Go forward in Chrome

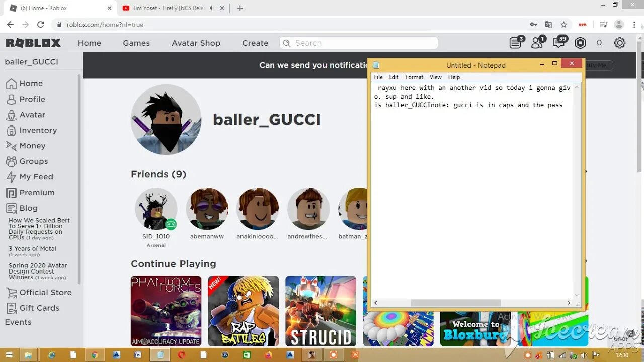(25, 24)
